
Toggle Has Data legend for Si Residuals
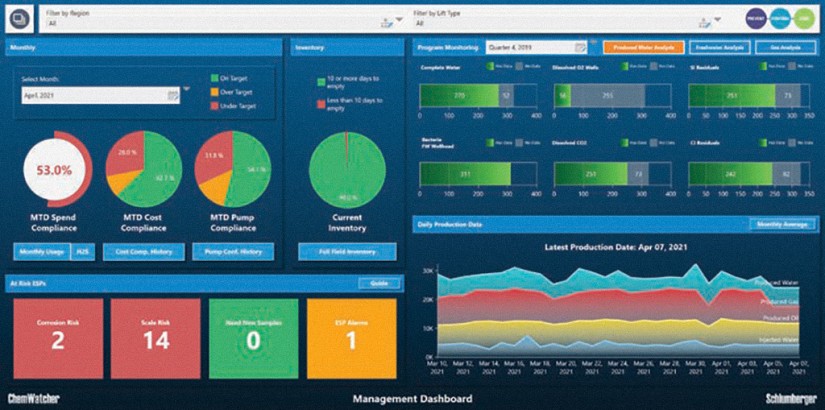pos(771,66)
